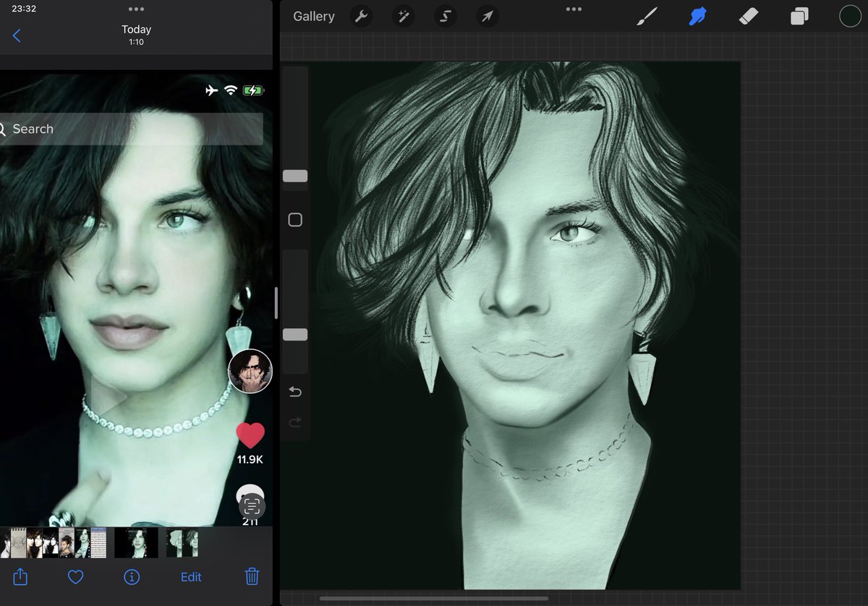The width and height of the screenshot is (868, 606).
Task: Select the Selection S-shaped tool
Action: click(445, 16)
